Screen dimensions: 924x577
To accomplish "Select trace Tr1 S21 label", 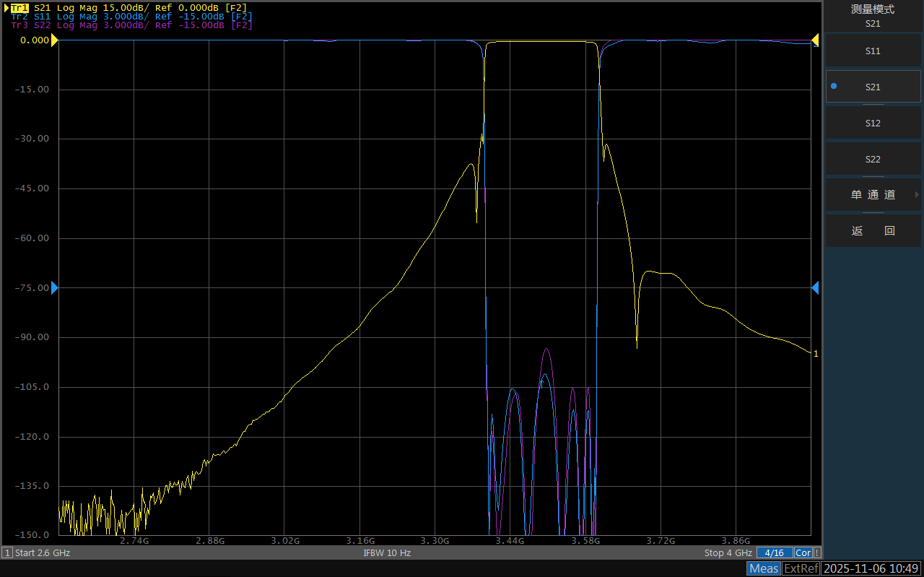I will tap(20, 8).
